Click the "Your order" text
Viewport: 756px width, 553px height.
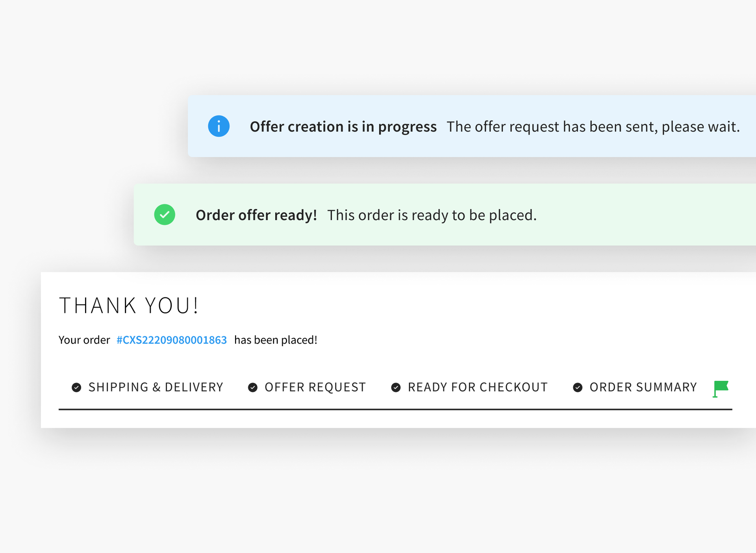point(84,340)
